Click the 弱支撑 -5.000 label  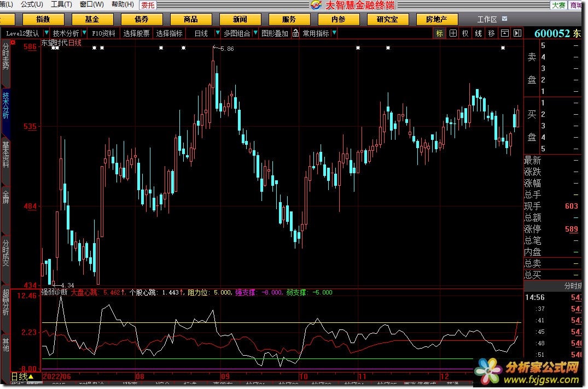(x=310, y=292)
